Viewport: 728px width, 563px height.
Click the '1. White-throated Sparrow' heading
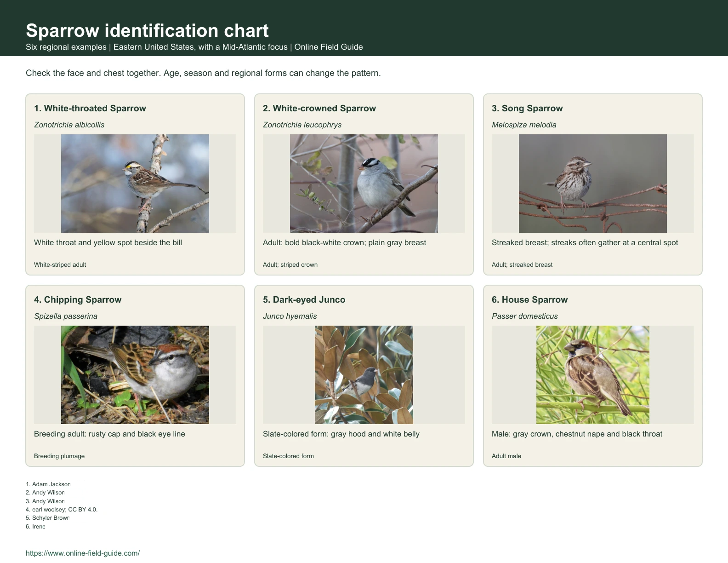coord(90,108)
